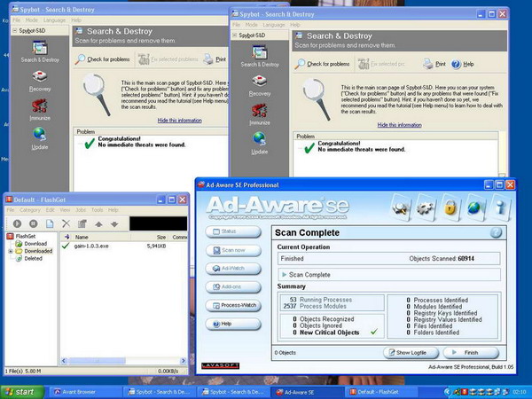The width and height of the screenshot is (532, 399).
Task: Open Help menu in front Spybot window
Action: (x=295, y=25)
